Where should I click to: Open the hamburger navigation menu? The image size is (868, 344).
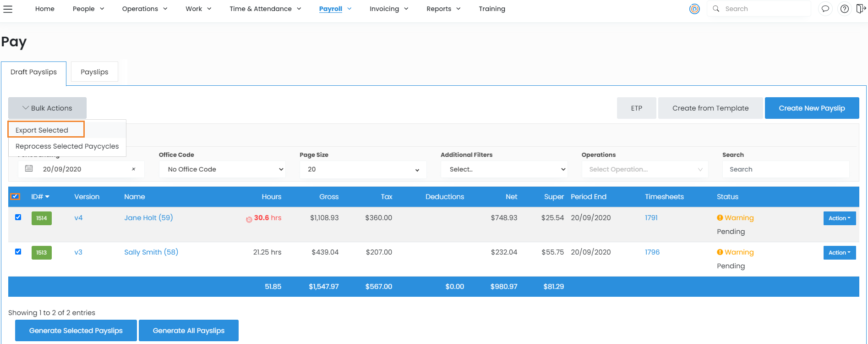coord(8,9)
